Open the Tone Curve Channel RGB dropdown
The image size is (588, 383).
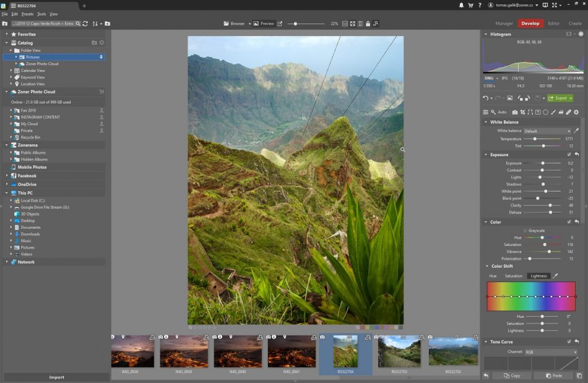pyautogui.click(x=551, y=352)
